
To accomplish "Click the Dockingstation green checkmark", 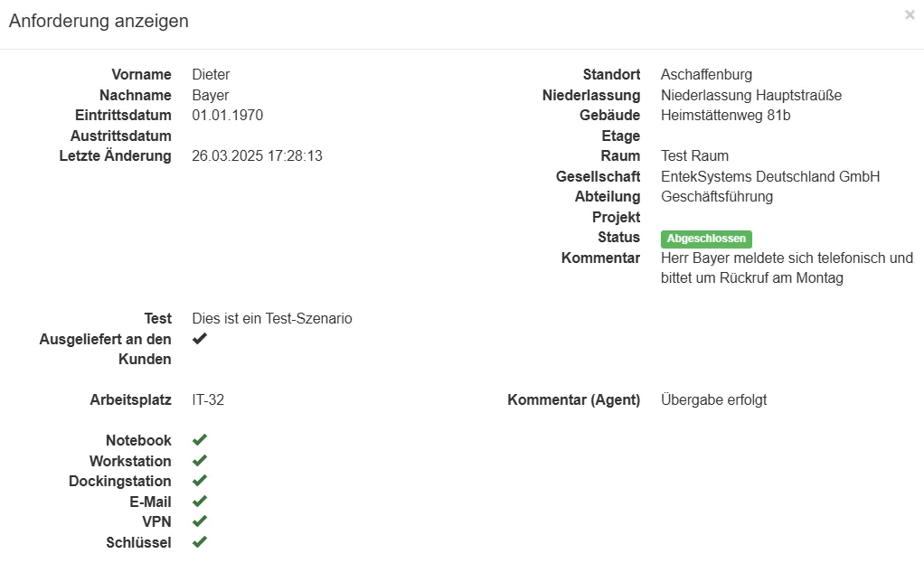I will tap(200, 481).
